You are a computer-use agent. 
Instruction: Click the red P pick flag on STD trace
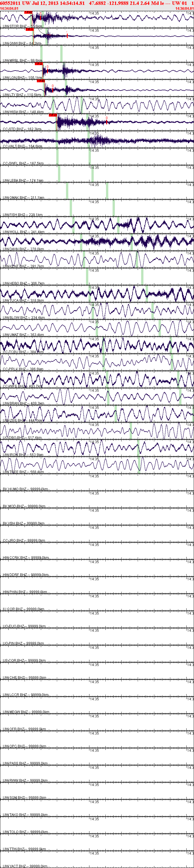click(x=53, y=115)
